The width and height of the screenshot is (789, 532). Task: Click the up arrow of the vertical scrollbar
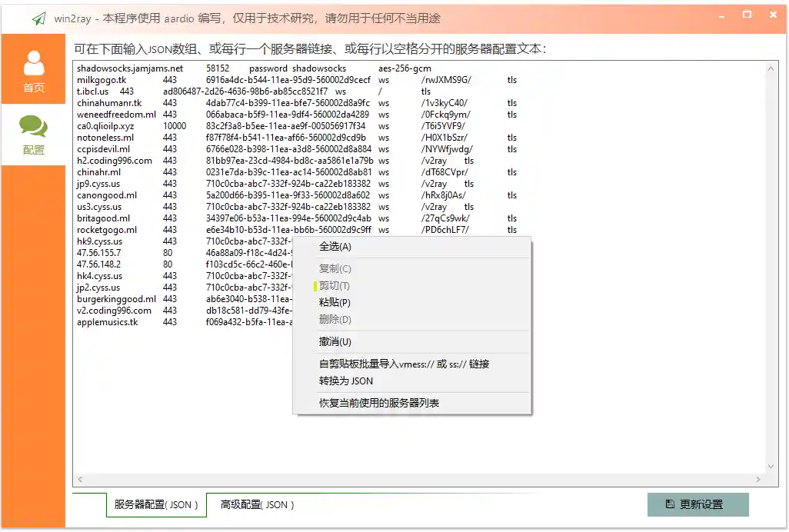point(771,68)
